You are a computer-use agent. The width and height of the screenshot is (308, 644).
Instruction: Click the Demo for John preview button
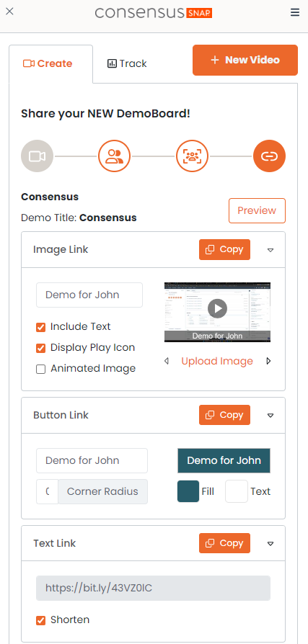click(224, 460)
